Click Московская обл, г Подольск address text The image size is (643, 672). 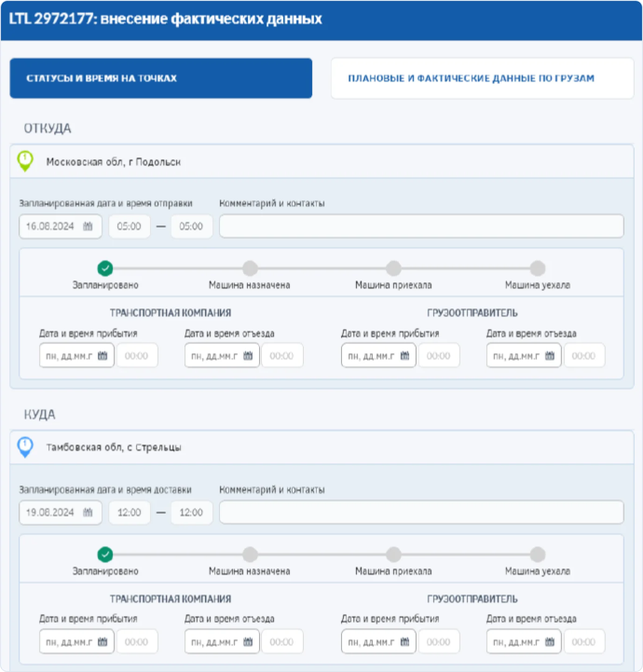tap(113, 162)
